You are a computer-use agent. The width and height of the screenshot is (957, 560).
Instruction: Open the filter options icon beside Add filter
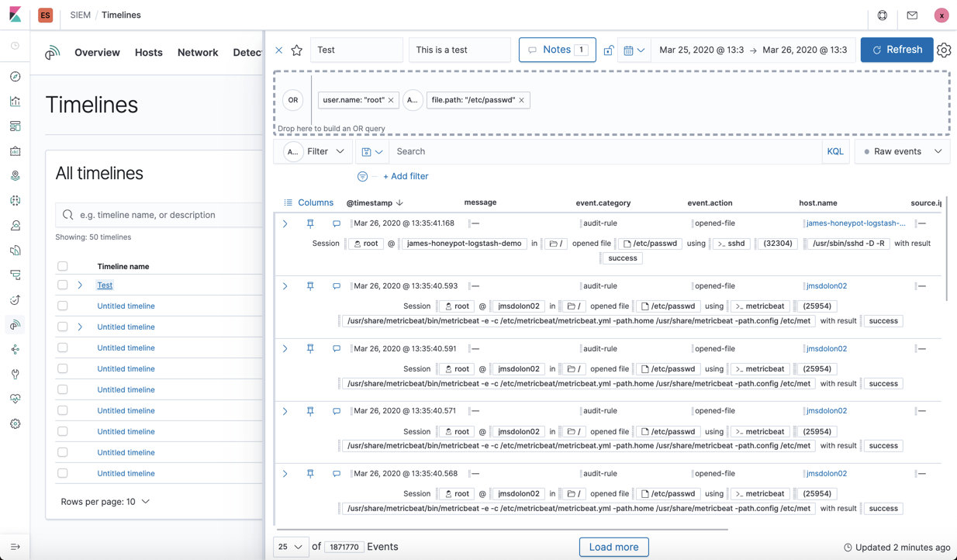point(362,177)
